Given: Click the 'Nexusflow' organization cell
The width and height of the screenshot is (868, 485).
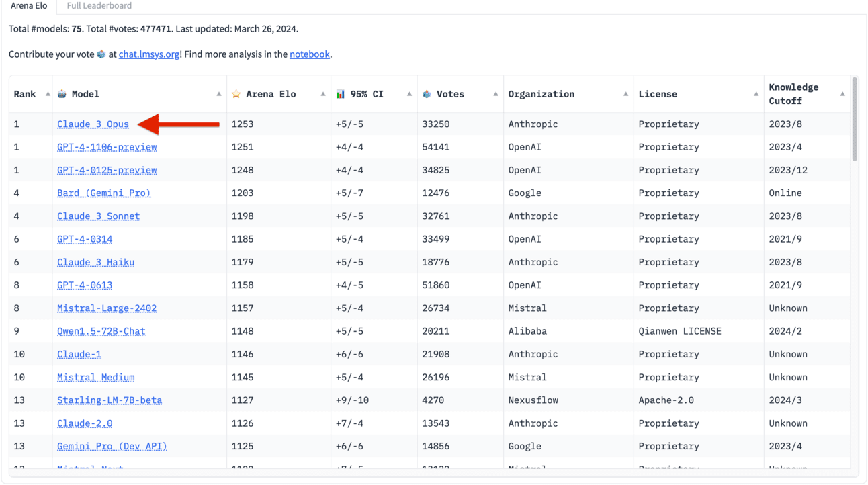Looking at the screenshot, I should pyautogui.click(x=533, y=400).
